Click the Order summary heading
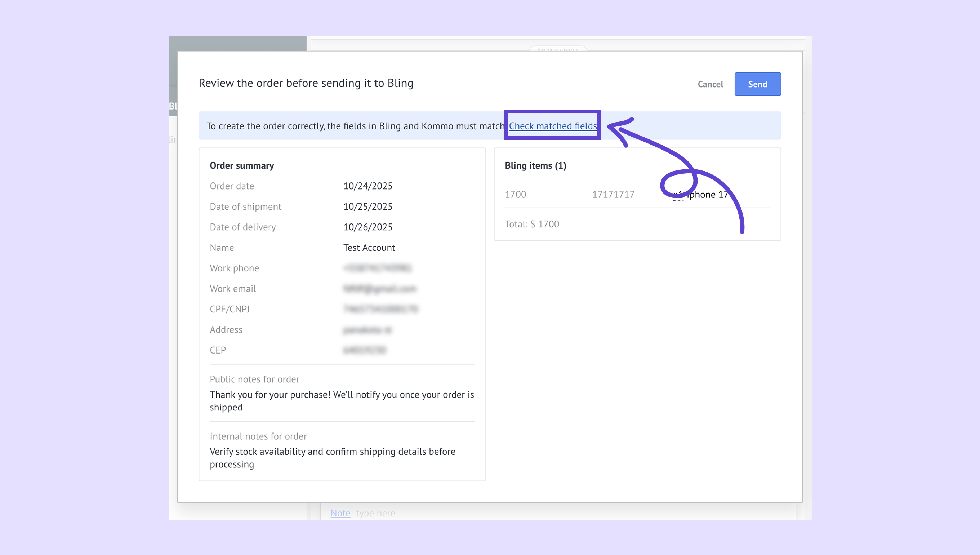This screenshot has width=980, height=555. [x=241, y=165]
